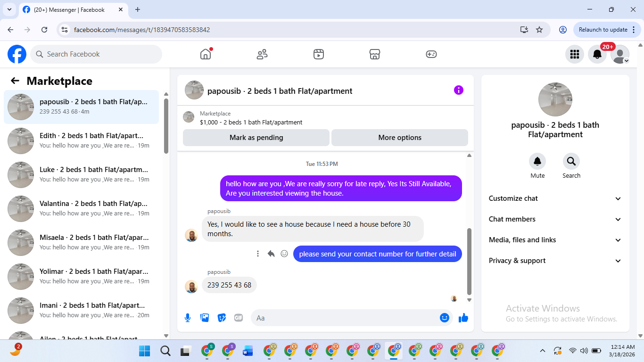
Task: Open Task View on the taskbar
Action: [x=186, y=351]
